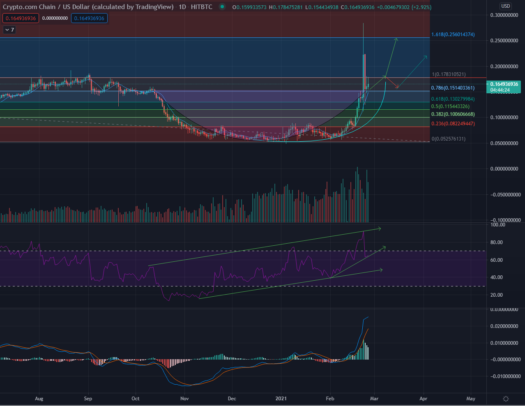Click the MACD 0.020000000 scale label
525x420 pixels.
(x=504, y=326)
